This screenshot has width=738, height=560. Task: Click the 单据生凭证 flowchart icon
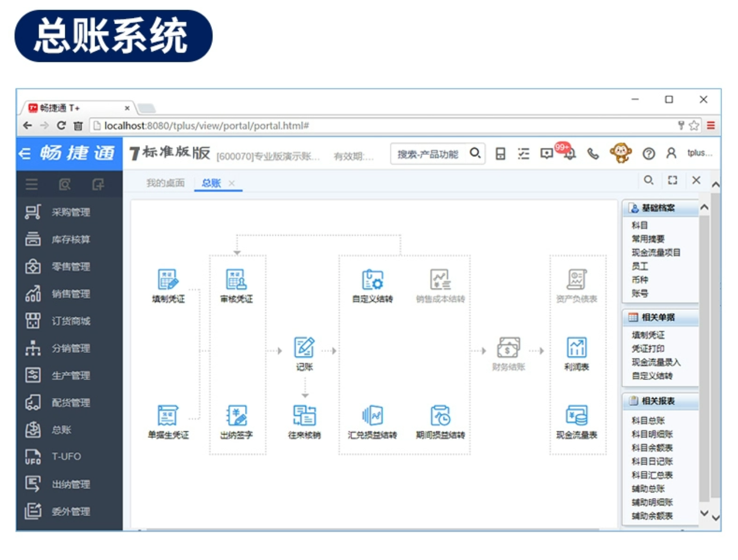[168, 416]
